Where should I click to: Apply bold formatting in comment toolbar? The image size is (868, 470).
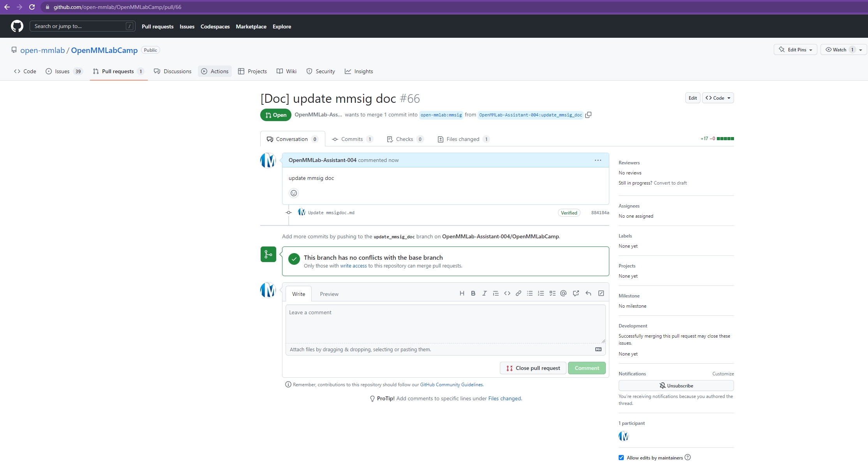coord(473,294)
